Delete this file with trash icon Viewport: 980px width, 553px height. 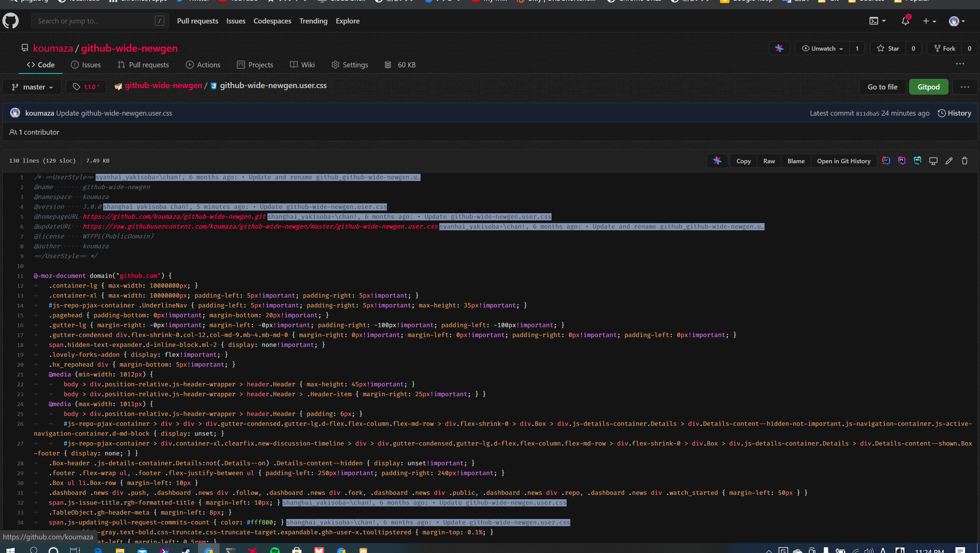coord(965,161)
